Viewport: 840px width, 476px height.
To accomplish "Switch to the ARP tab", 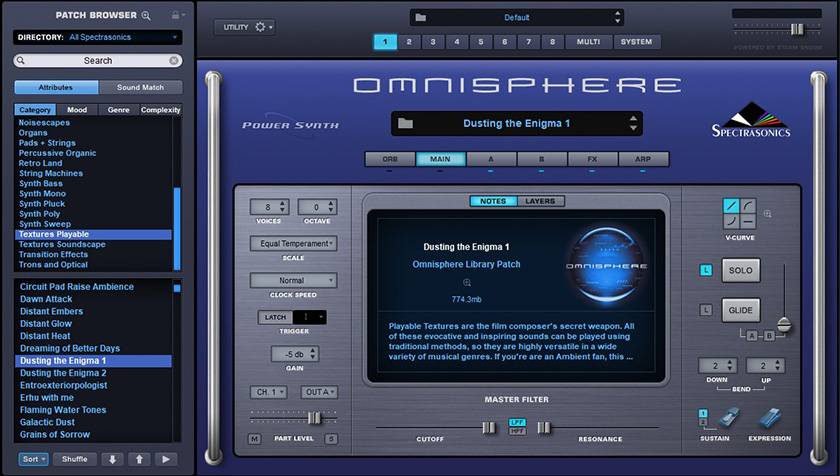I will [643, 159].
